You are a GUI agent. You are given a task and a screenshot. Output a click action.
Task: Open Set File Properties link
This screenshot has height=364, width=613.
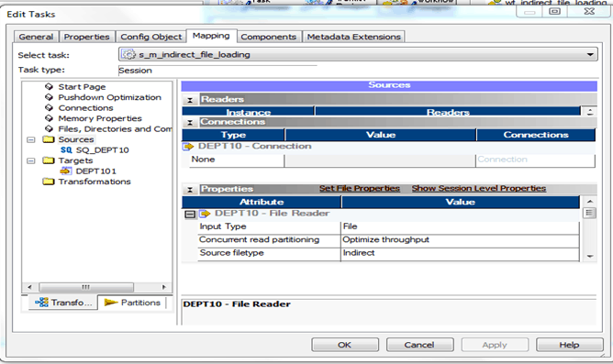point(360,188)
